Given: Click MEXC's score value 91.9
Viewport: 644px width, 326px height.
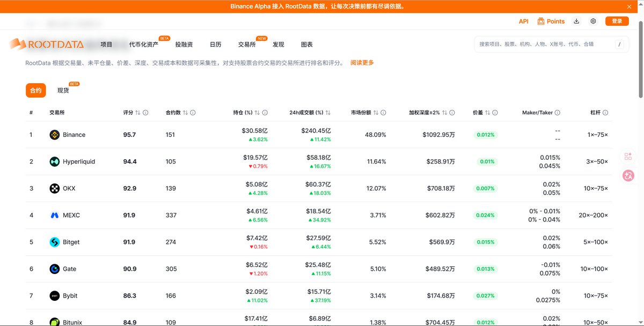Looking at the screenshot, I should click(x=129, y=215).
